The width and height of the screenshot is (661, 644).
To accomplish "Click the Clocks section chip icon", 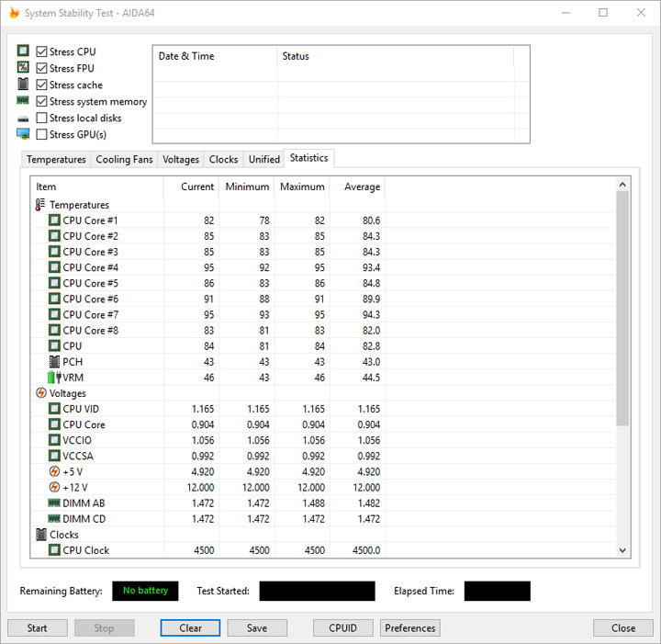I will click(41, 535).
